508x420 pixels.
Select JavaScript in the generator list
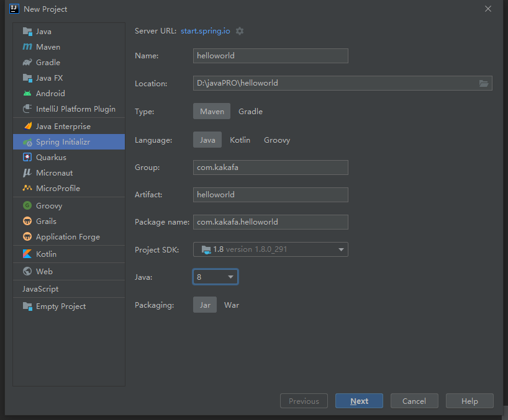pos(69,288)
